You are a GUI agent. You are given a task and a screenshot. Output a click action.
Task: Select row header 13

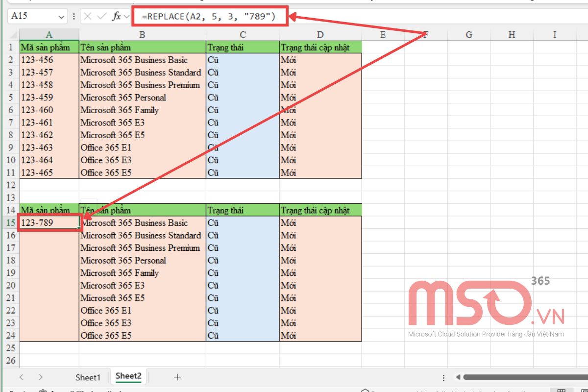tap(10, 197)
